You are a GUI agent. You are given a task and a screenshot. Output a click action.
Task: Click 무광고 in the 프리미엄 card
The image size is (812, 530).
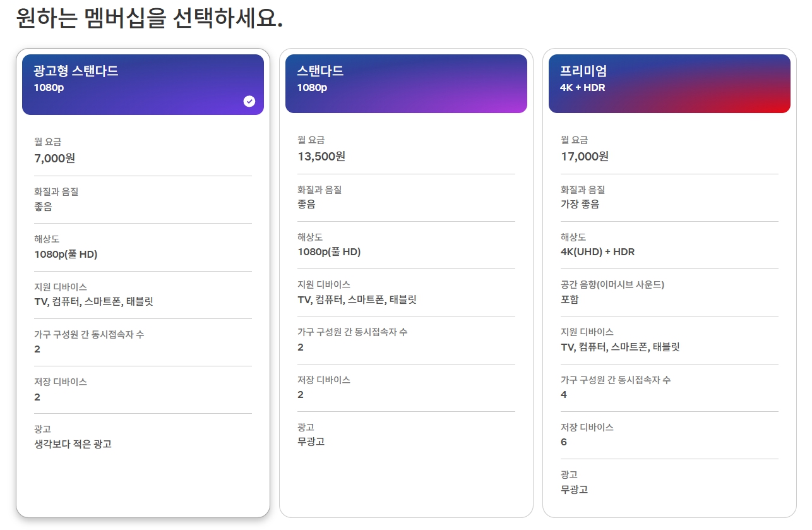point(575,490)
